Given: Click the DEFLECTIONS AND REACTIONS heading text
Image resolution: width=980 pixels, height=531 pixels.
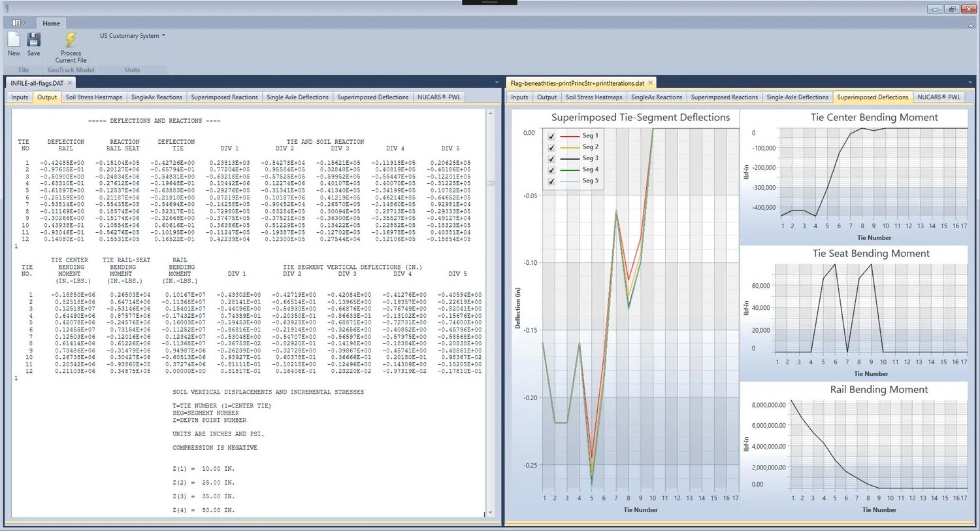Looking at the screenshot, I should point(154,122).
